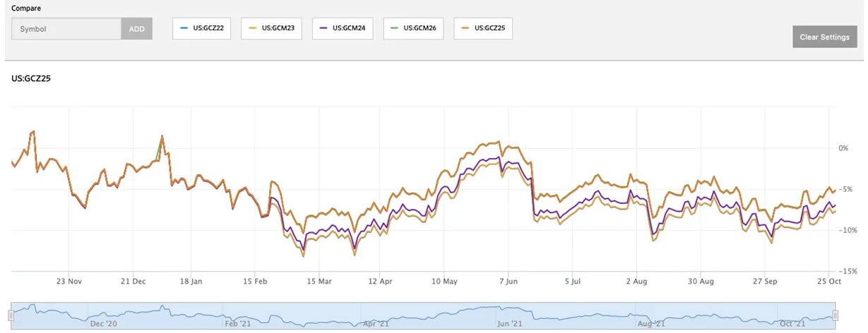The height and width of the screenshot is (333, 868).
Task: Click the 30 Aug axis label
Action: click(x=701, y=281)
